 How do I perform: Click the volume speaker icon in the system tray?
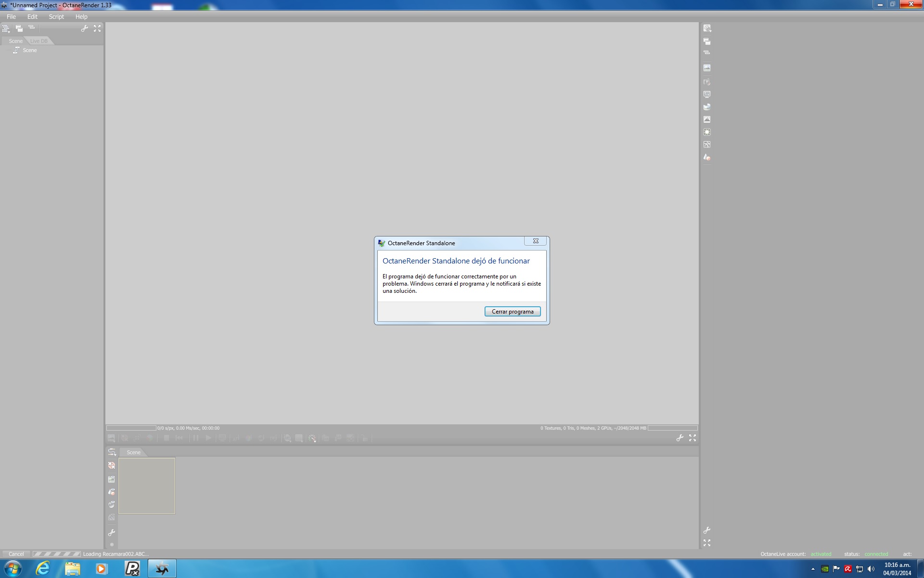(x=871, y=569)
